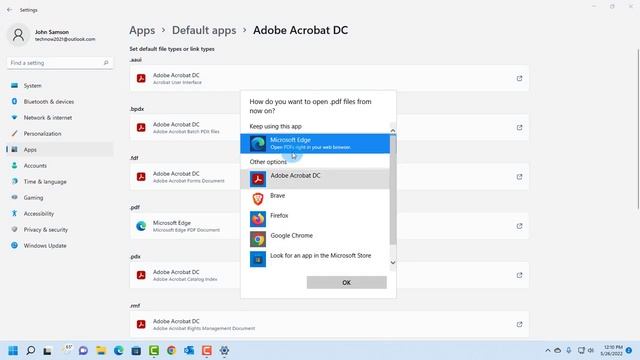640x360 pixels.
Task: Click the Find a setting search box
Action: coord(60,63)
